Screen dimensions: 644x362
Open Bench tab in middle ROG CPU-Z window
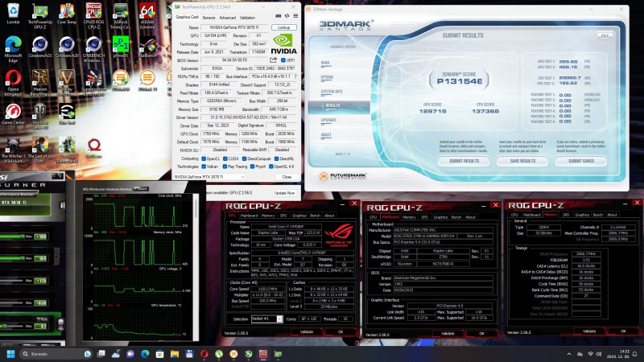[x=456, y=217]
